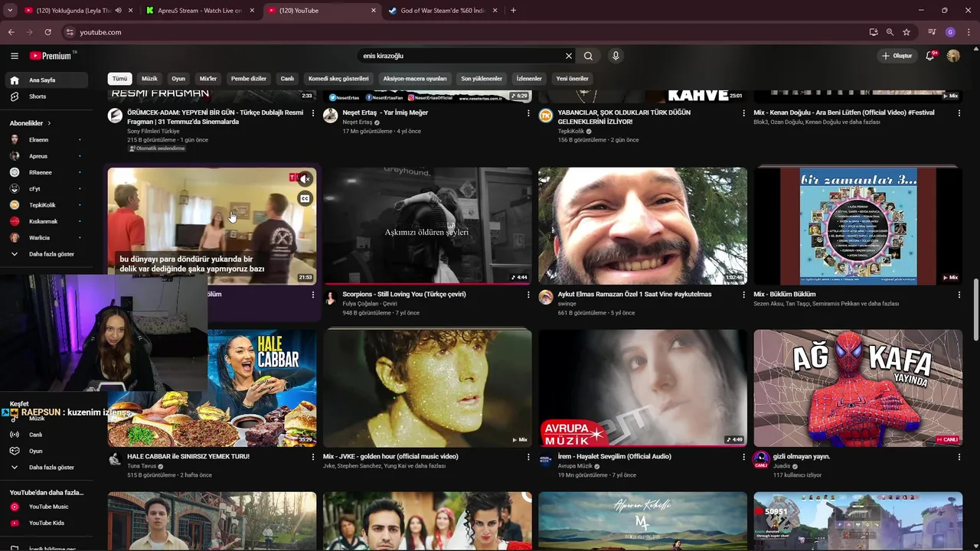Click the search magnifier button
This screenshot has height=551, width=980.
(588, 56)
